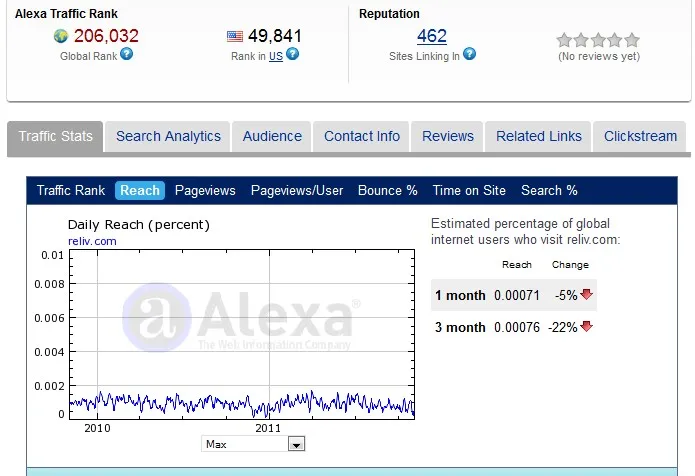The width and height of the screenshot is (695, 476).
Task: Select the Pageviews chart option
Action: [x=205, y=191]
